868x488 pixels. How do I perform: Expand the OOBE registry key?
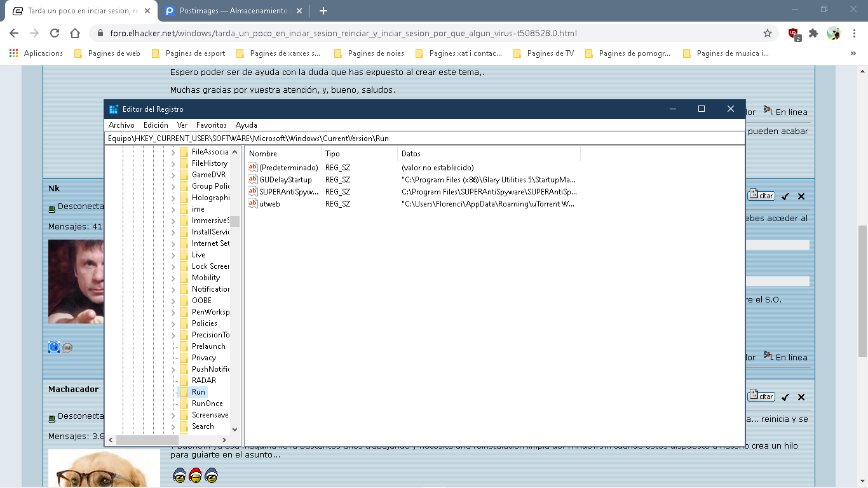[173, 301]
